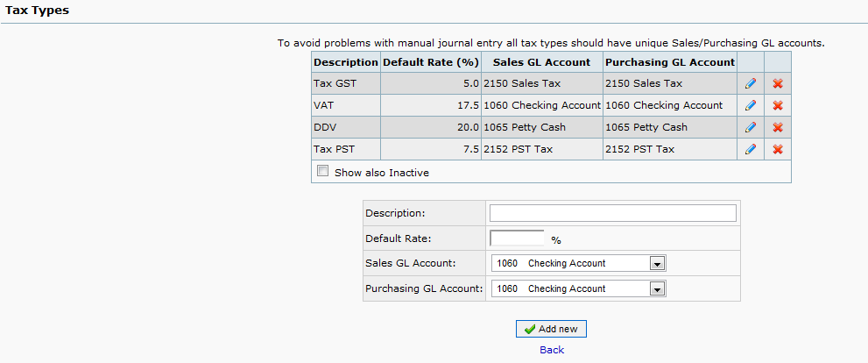Focus the Default Rate input box

(517, 238)
